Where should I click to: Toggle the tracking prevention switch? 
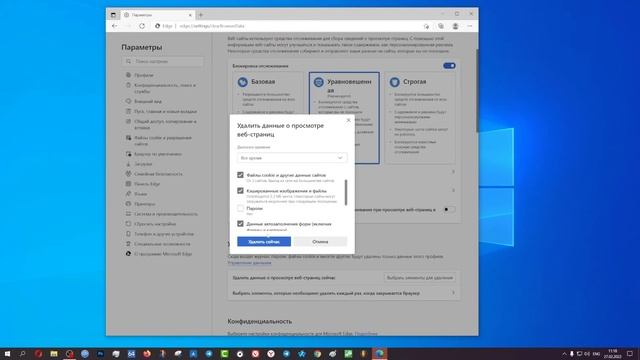(449, 66)
